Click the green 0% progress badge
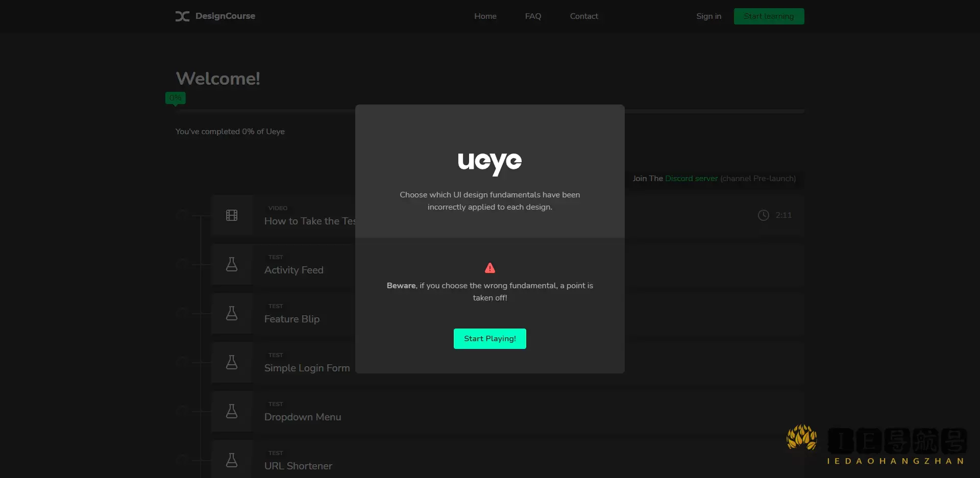This screenshot has height=478, width=980. click(175, 97)
